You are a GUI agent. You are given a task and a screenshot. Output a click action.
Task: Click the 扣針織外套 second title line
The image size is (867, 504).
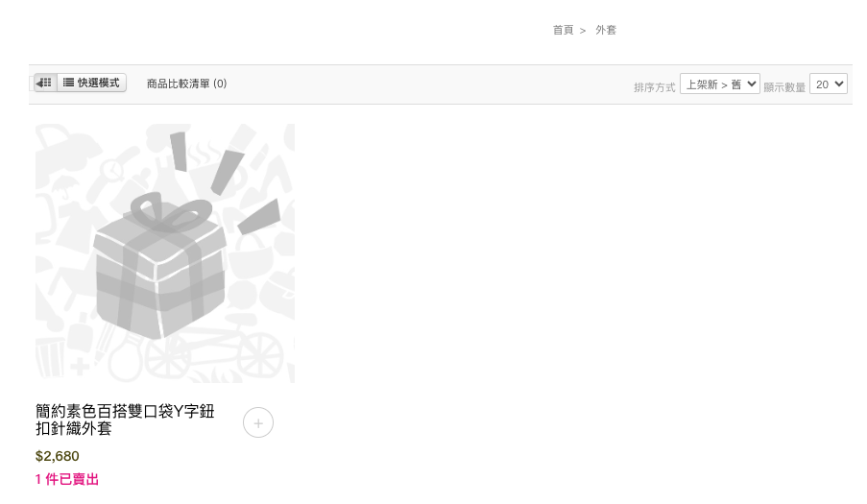74,429
